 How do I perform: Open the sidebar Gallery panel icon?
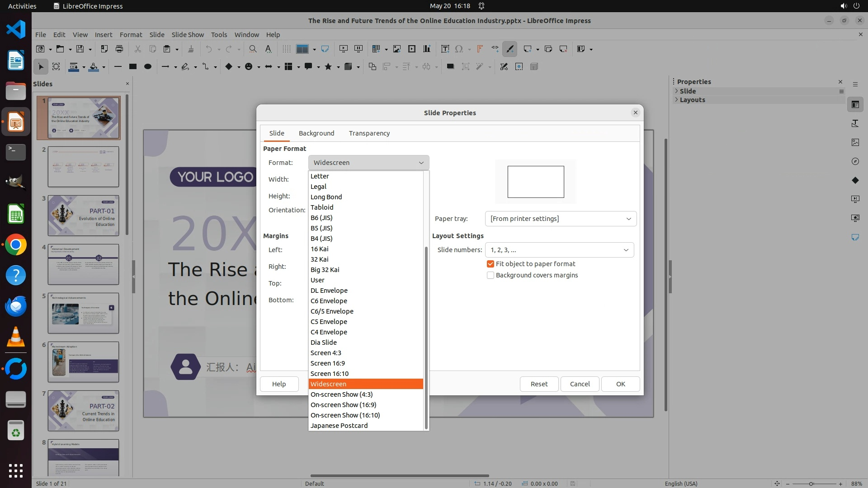[x=855, y=142]
